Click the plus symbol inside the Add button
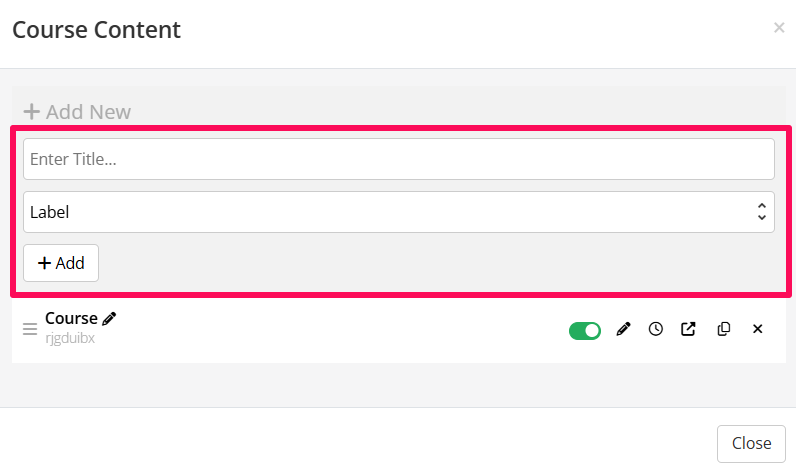 44,263
